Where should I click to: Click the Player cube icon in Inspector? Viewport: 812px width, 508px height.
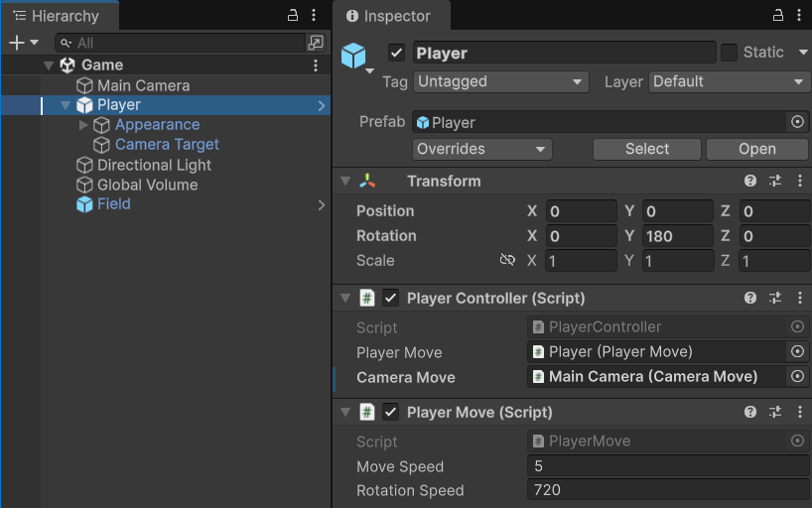point(353,56)
